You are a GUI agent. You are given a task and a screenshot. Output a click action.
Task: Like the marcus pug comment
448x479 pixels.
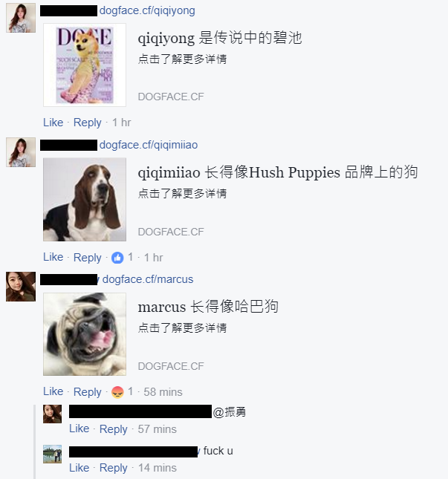53,391
